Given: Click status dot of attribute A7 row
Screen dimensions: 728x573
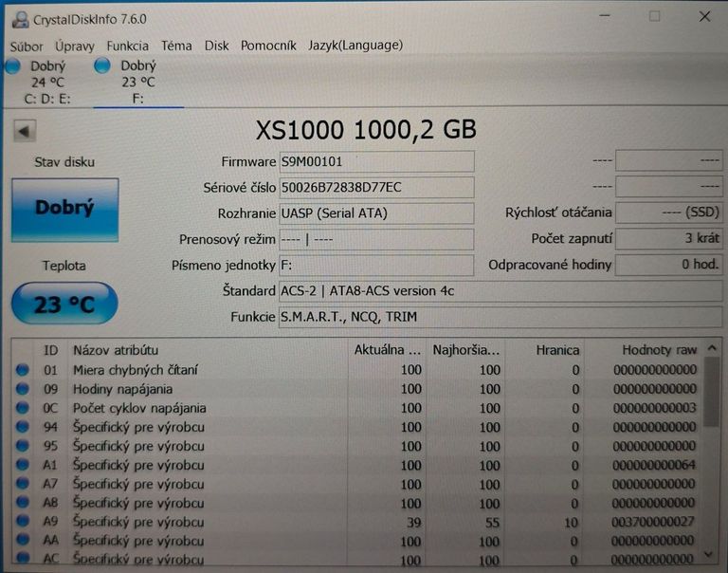Looking at the screenshot, I should pyautogui.click(x=23, y=483).
